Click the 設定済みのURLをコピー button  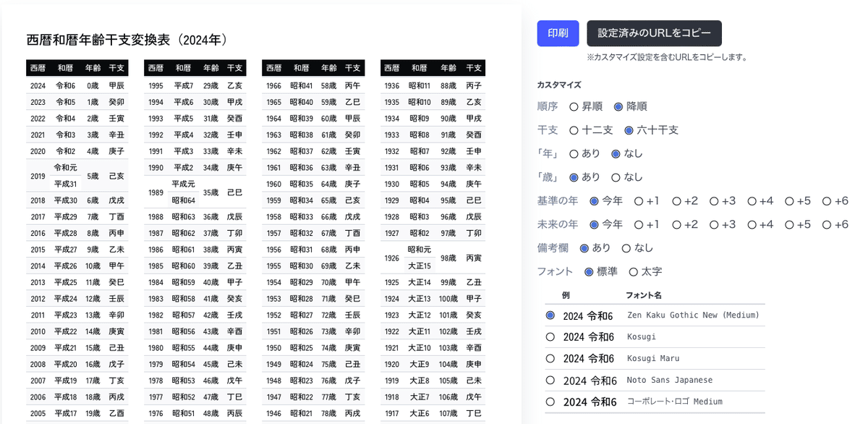click(x=654, y=33)
